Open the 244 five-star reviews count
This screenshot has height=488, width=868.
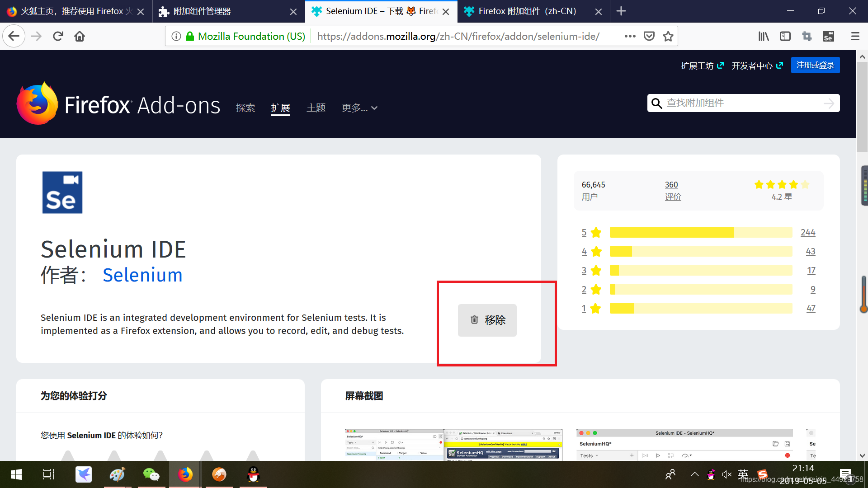click(808, 232)
